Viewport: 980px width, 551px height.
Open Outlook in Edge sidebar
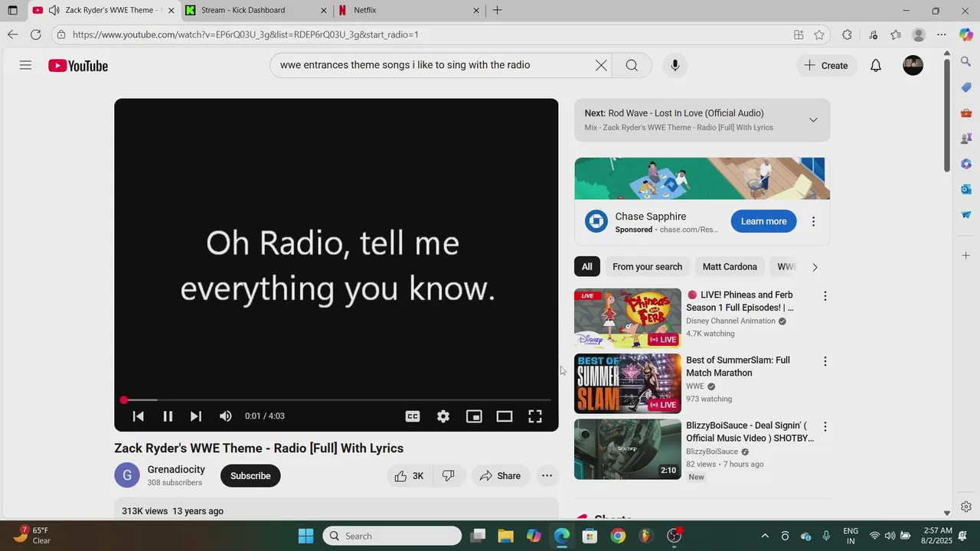(x=966, y=189)
